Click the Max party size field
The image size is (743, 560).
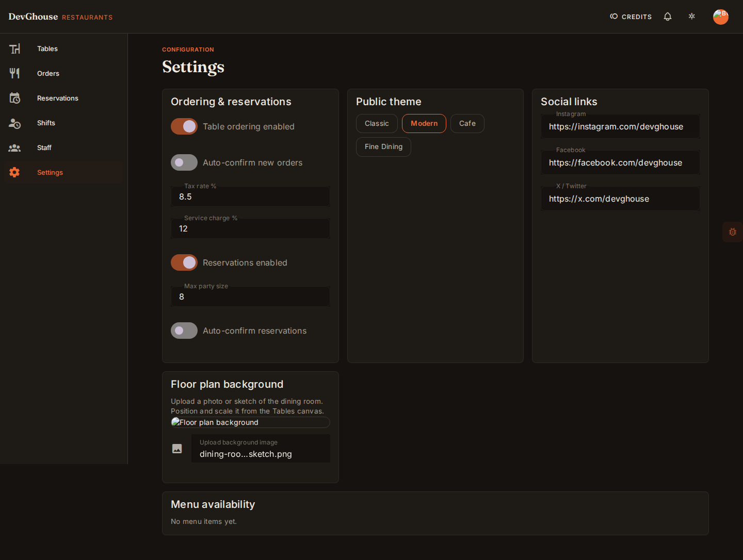pyautogui.click(x=250, y=297)
